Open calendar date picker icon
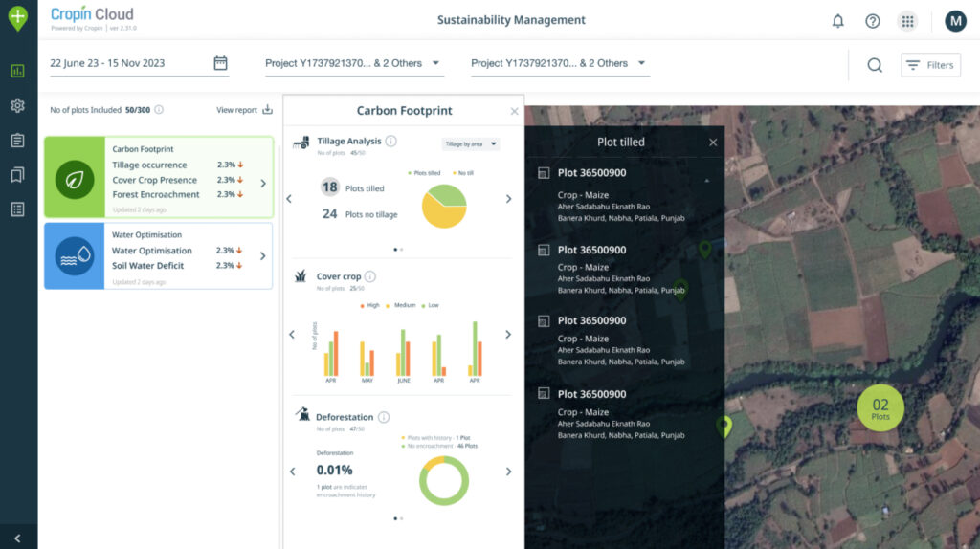Image resolution: width=980 pixels, height=549 pixels. coord(220,63)
